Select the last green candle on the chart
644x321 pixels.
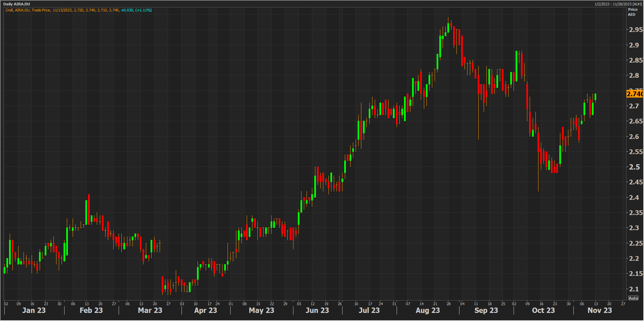point(595,97)
